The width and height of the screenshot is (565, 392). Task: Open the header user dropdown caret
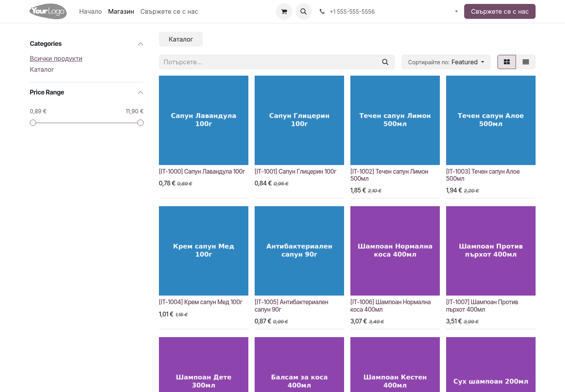[x=456, y=11]
